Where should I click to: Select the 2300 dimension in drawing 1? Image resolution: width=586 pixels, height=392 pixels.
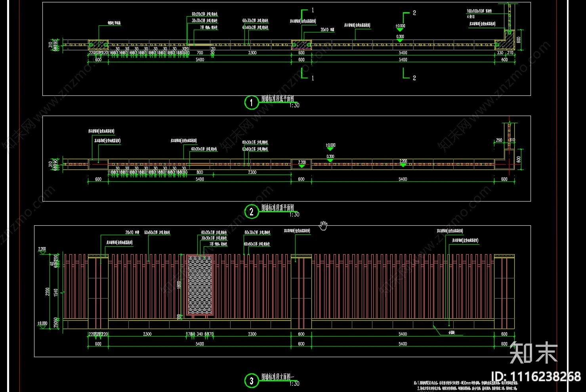pos(252,53)
